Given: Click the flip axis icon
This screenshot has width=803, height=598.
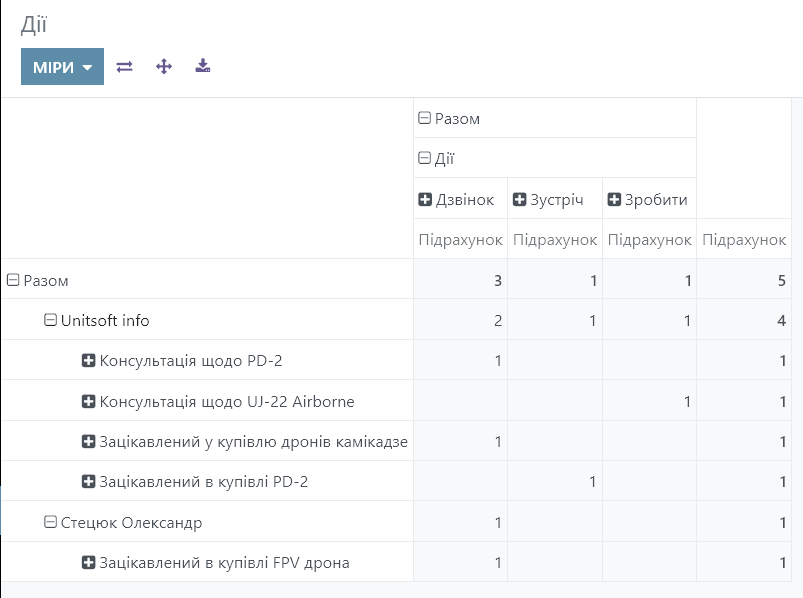Looking at the screenshot, I should click(124, 67).
